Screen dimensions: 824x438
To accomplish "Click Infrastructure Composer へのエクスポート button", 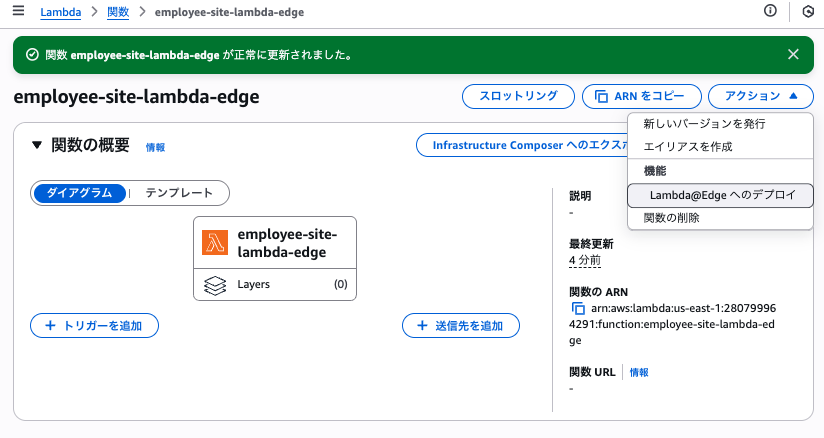I will [522, 145].
